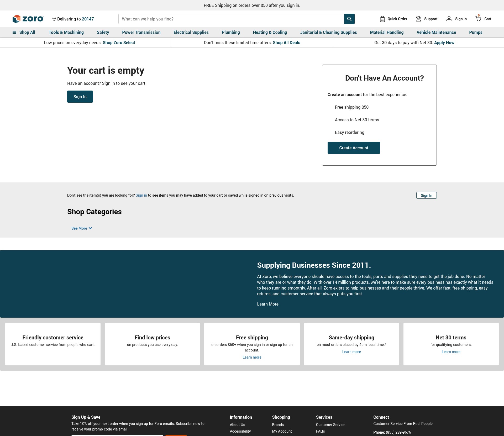Click 'Find low prices' card title

pyautogui.click(x=152, y=338)
